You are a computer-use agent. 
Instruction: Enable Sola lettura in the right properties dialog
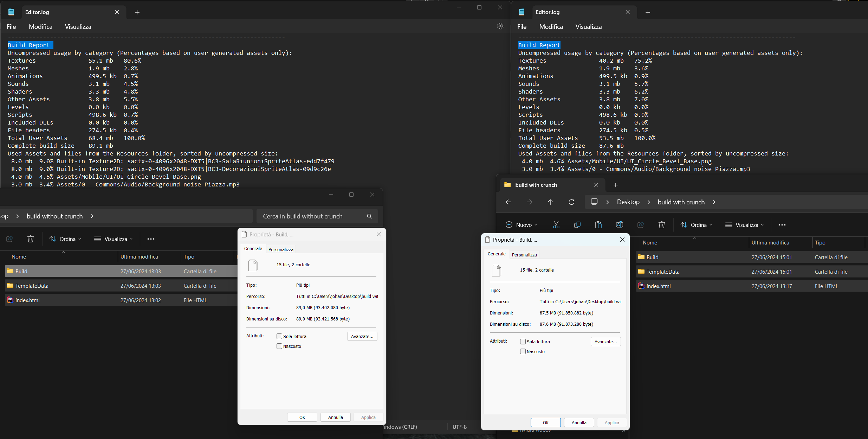click(x=523, y=341)
